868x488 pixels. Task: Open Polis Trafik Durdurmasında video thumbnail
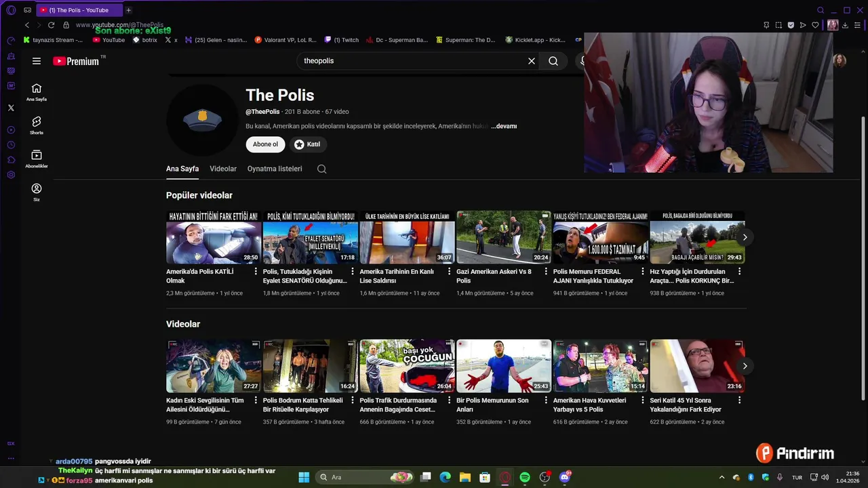pos(407,366)
